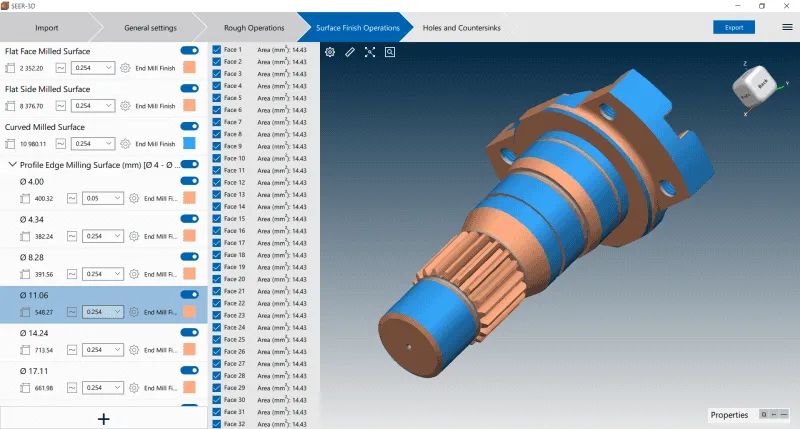
Task: Collapse the Profile Edge Milling Surface group
Action: (12, 164)
